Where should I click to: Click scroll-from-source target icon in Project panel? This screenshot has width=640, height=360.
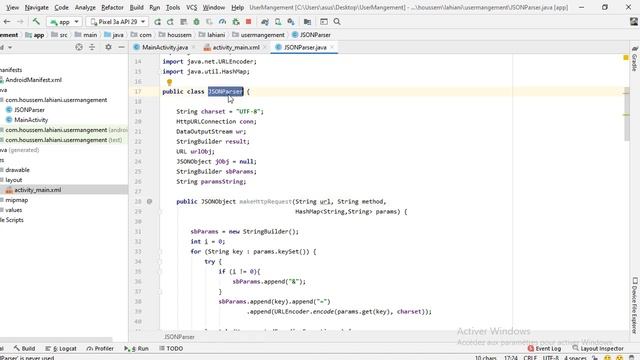click(79, 47)
